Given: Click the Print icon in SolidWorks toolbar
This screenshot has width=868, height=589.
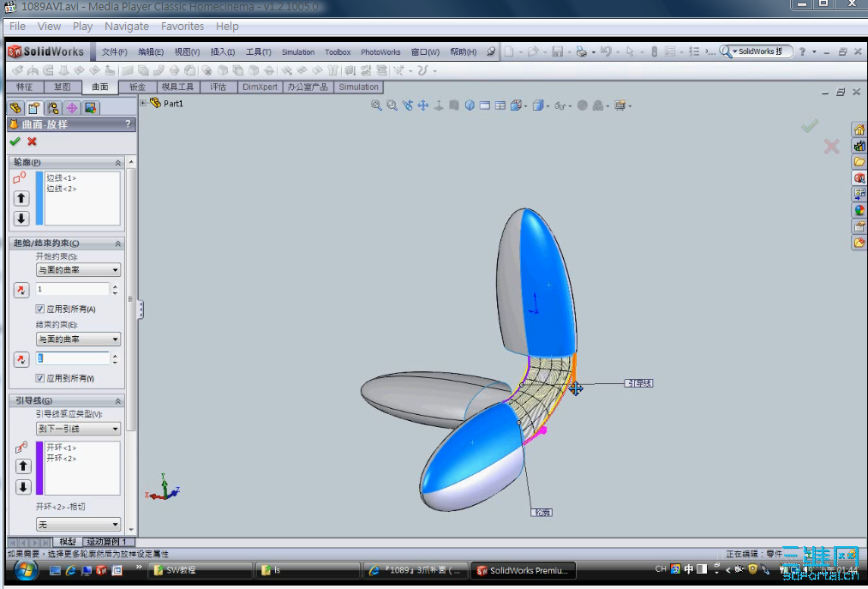Looking at the screenshot, I should pyautogui.click(x=581, y=51).
